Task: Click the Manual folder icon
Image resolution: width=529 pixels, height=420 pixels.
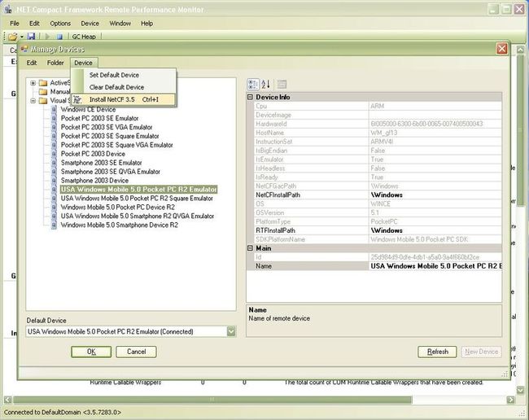Action: click(43, 91)
